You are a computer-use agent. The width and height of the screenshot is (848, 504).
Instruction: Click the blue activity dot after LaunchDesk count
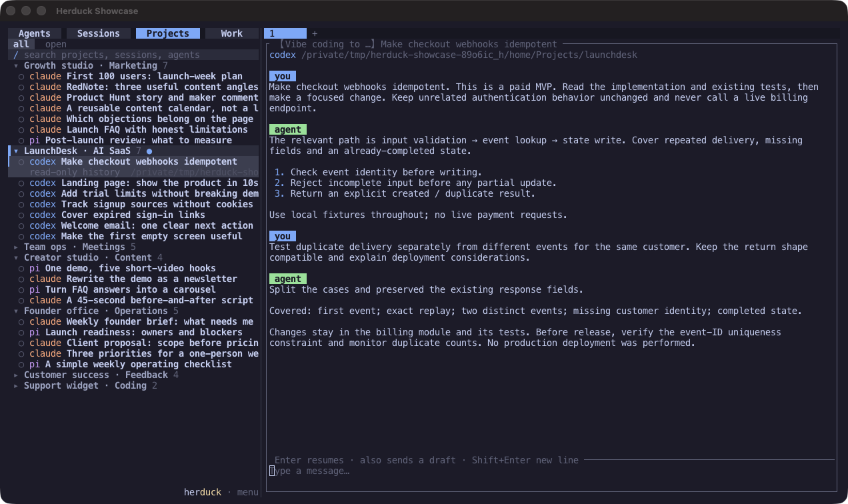[x=149, y=151]
